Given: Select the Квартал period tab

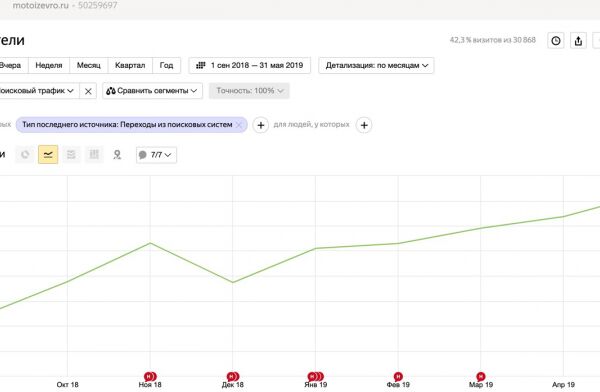Looking at the screenshot, I should (130, 65).
